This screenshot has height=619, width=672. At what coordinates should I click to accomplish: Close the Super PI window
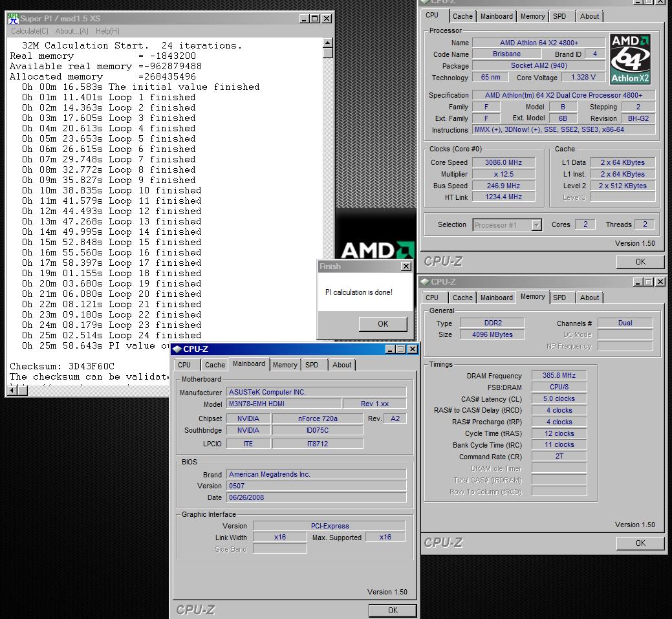pos(327,18)
